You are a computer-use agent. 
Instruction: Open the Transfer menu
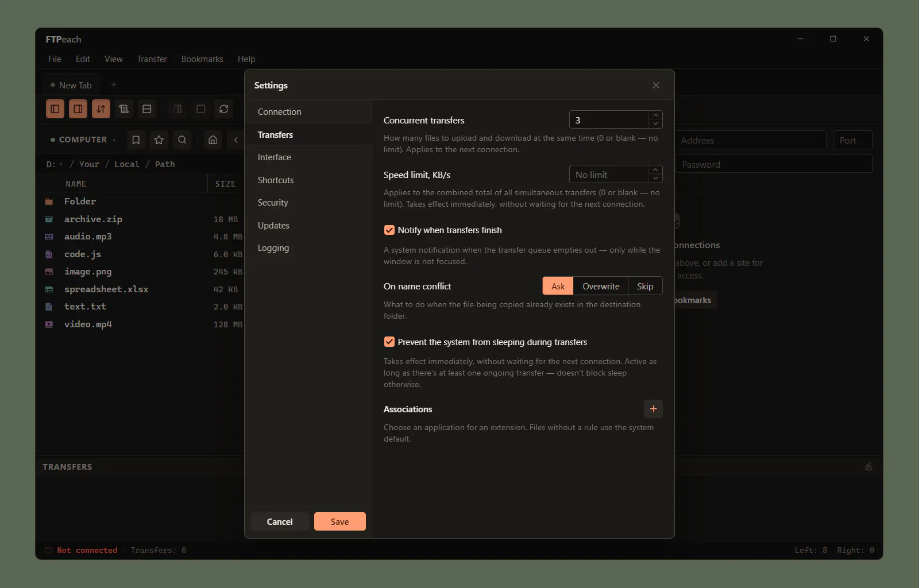pos(152,59)
